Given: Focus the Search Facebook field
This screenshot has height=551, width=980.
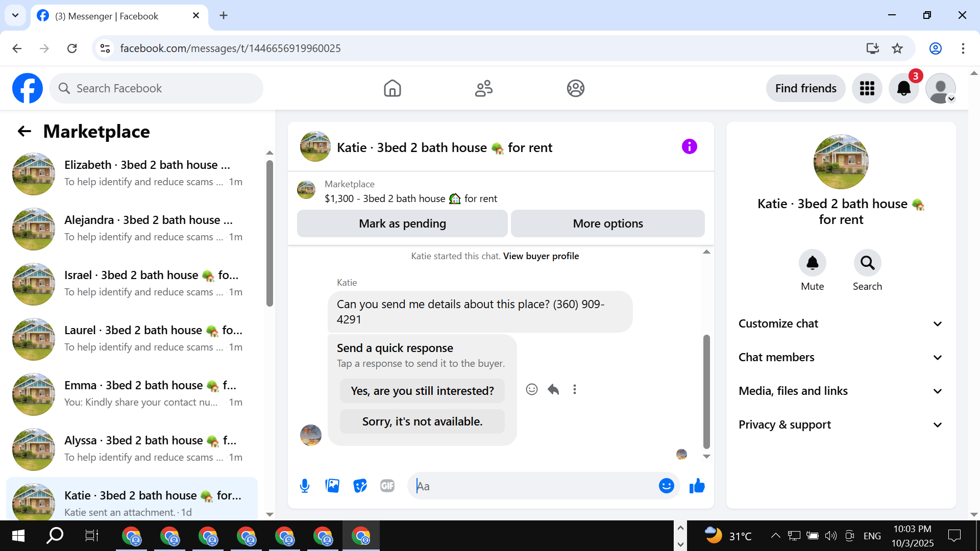Looking at the screenshot, I should 156,88.
